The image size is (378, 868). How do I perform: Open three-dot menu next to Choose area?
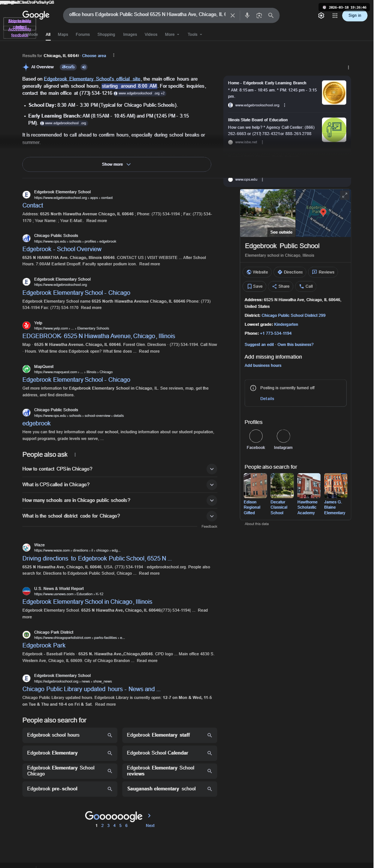pos(114,55)
